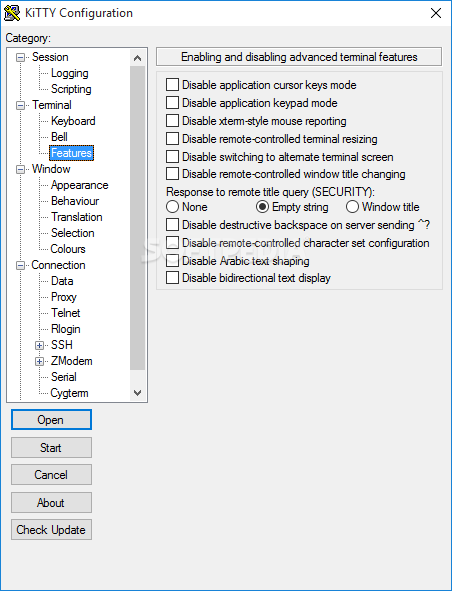Screen dimensions: 452x591
Task: Select Data under Connection
Action: (62, 281)
